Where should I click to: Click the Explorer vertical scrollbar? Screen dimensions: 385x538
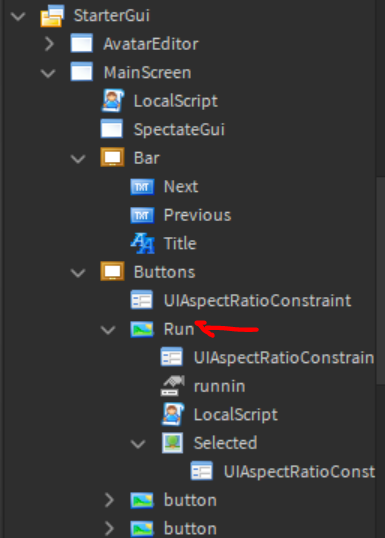pos(381,281)
